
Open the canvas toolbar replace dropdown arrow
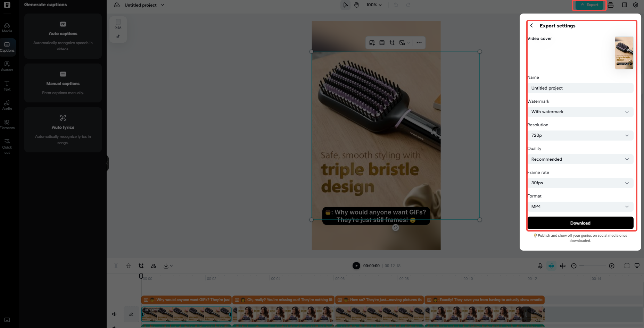click(x=409, y=43)
